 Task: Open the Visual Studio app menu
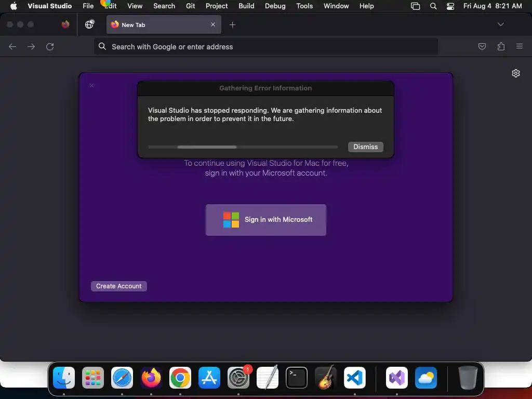click(x=49, y=6)
